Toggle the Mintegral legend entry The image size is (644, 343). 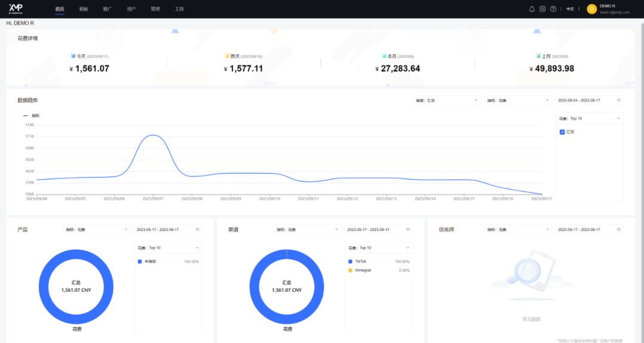[363, 270]
